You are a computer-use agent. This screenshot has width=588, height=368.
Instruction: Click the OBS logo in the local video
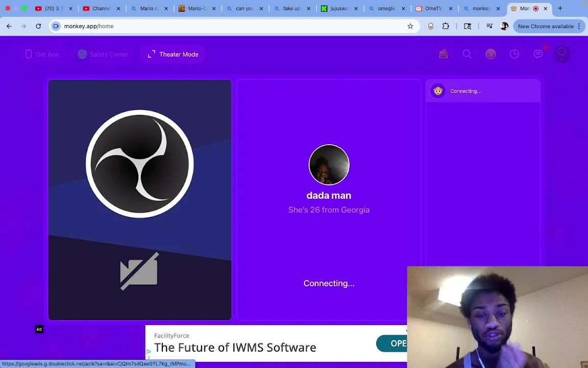click(139, 164)
